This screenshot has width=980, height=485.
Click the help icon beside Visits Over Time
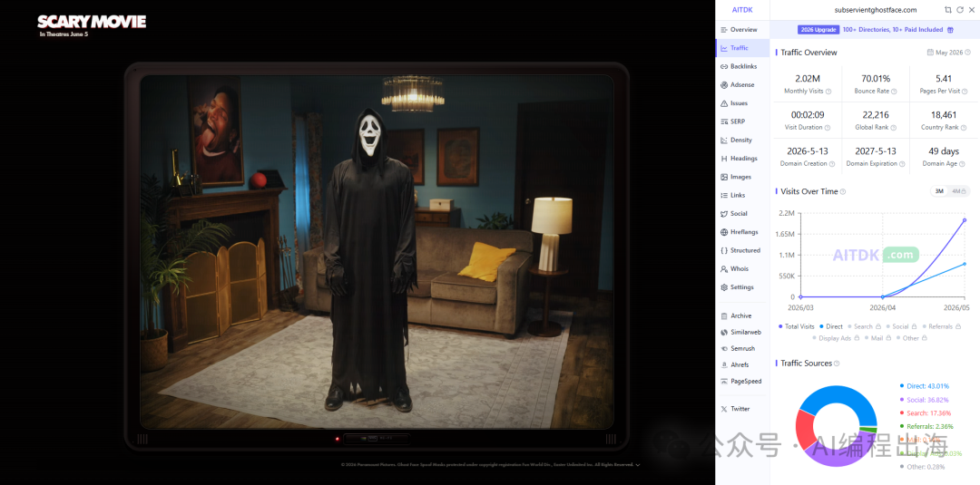[843, 191]
